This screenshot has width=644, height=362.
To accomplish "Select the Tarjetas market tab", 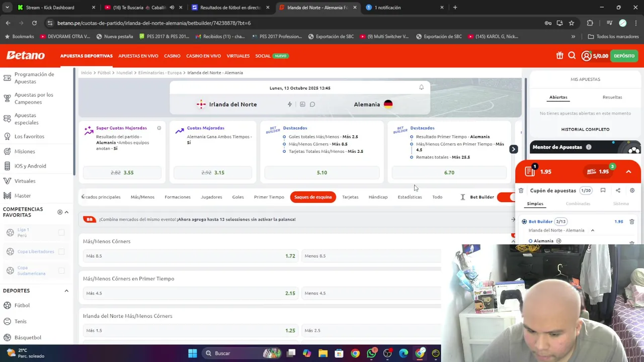I will point(350,197).
